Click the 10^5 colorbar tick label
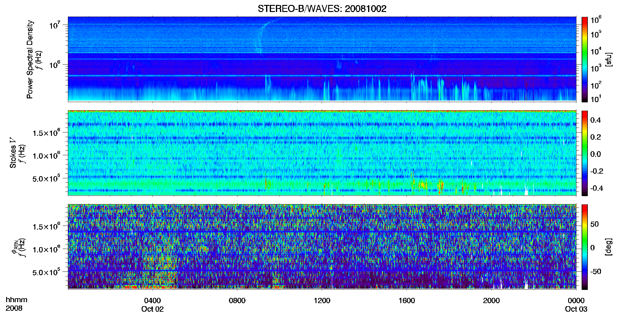The image size is (644, 332). click(x=596, y=34)
